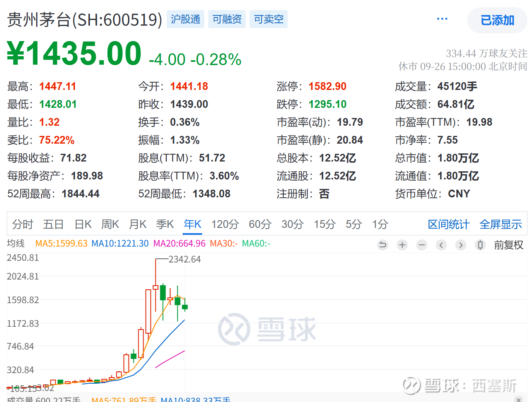Click the 2342.64 chart high marker
532x402 pixels.
point(185,259)
